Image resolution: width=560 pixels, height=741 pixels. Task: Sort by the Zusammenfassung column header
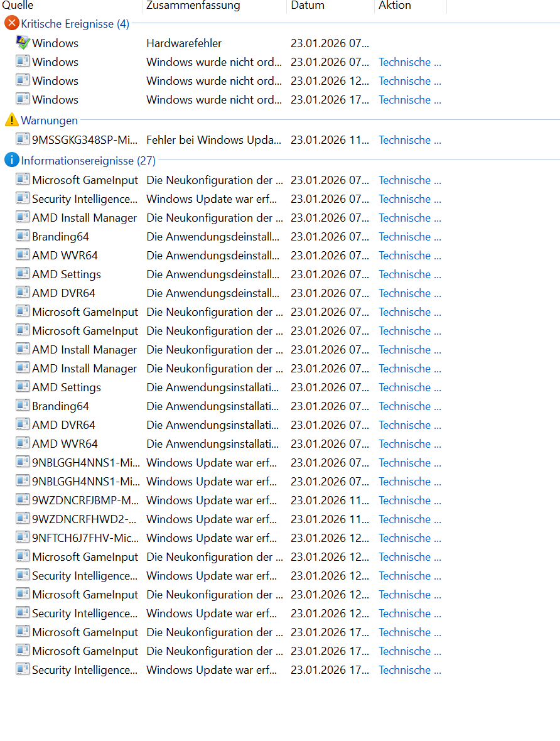tap(193, 5)
